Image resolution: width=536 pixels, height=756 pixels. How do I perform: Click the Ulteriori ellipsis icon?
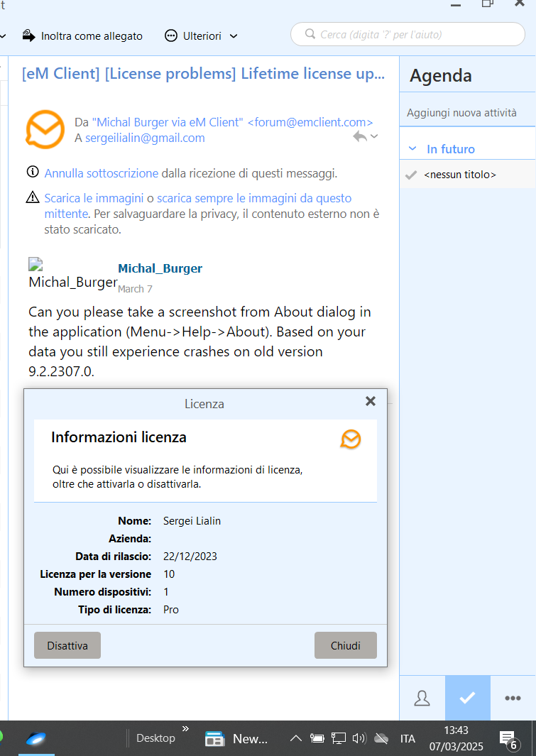[170, 35]
